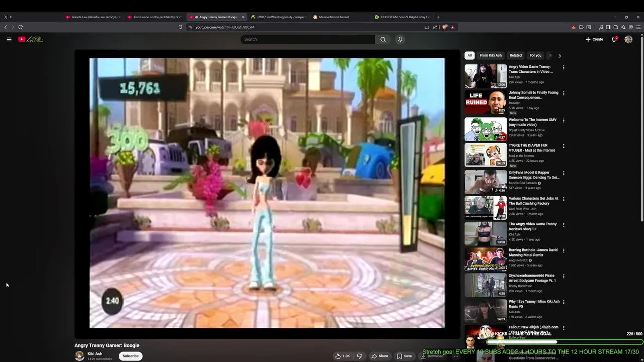Open Johnny Somali video thumbnail
The height and width of the screenshot is (362, 644).
486,102
